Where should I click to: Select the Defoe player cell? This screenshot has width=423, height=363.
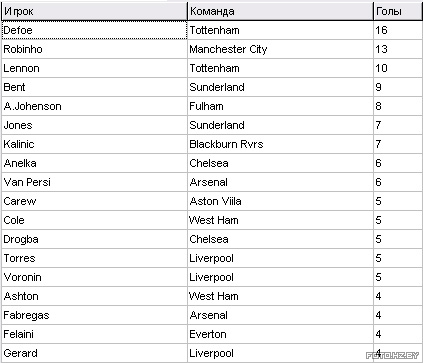(94, 30)
